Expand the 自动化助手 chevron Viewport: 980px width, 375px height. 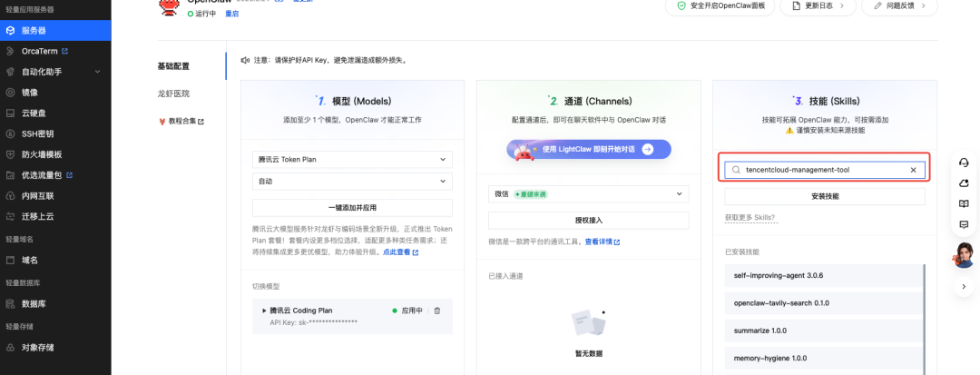[97, 71]
